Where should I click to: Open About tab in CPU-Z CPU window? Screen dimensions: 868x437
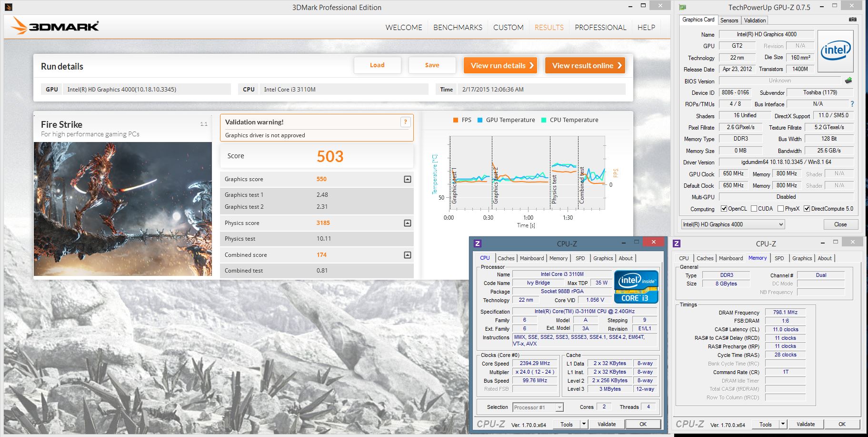coord(626,258)
